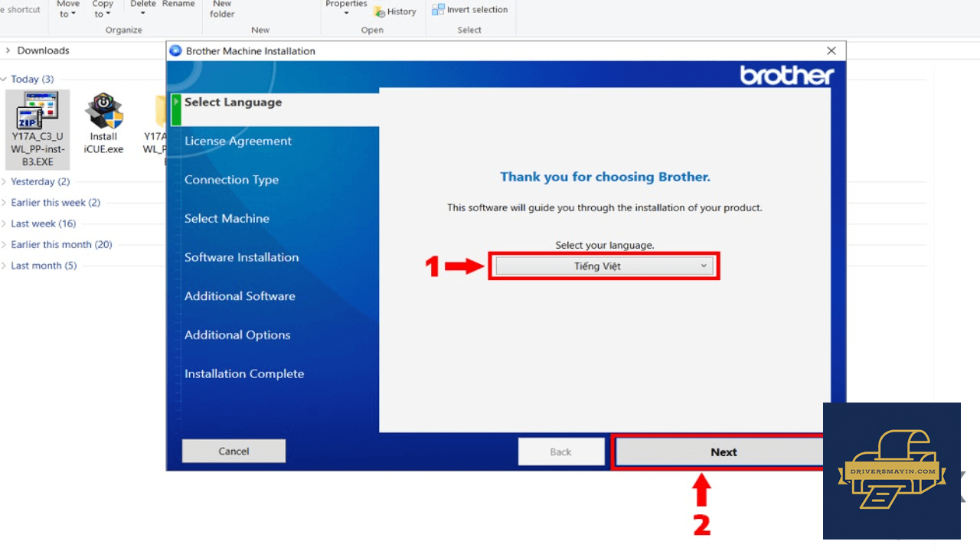Close the Brother Machine Installation window
The image size is (980, 551).
(831, 51)
